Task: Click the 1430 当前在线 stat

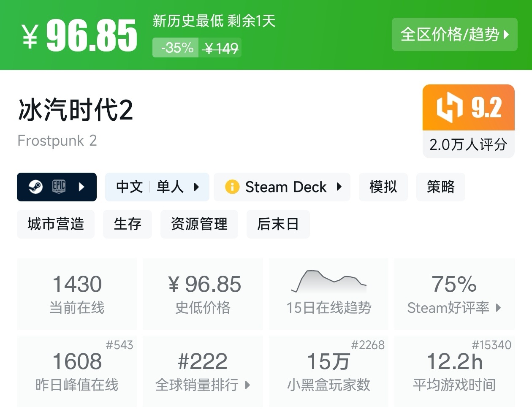Action: 77,294
